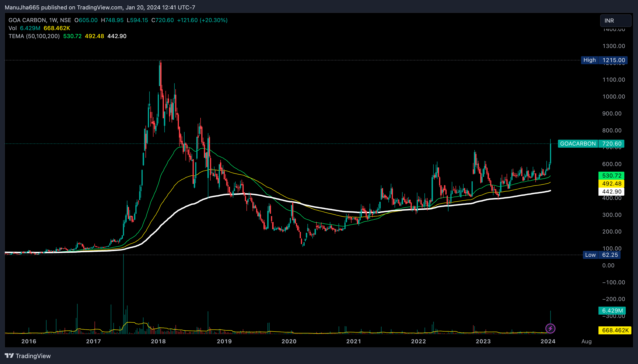Click the green 530.72 value in TEMA legend
Screen dimensions: 638x364
click(x=72, y=36)
